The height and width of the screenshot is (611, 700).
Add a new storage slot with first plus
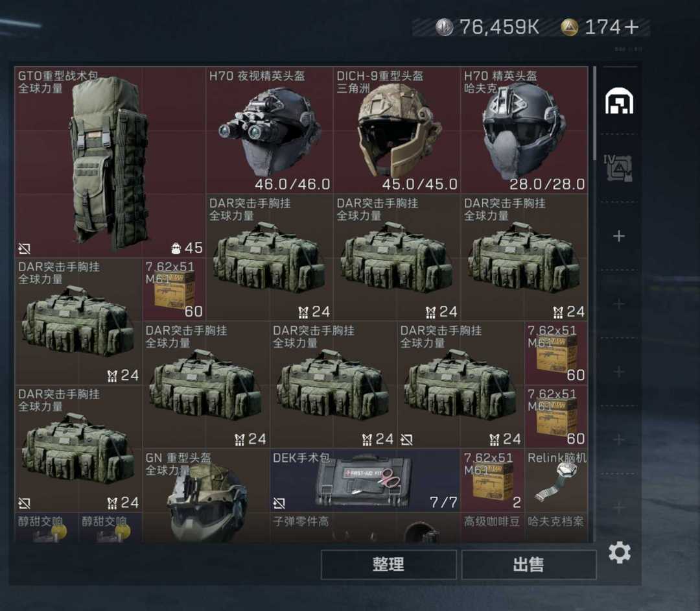coord(619,236)
